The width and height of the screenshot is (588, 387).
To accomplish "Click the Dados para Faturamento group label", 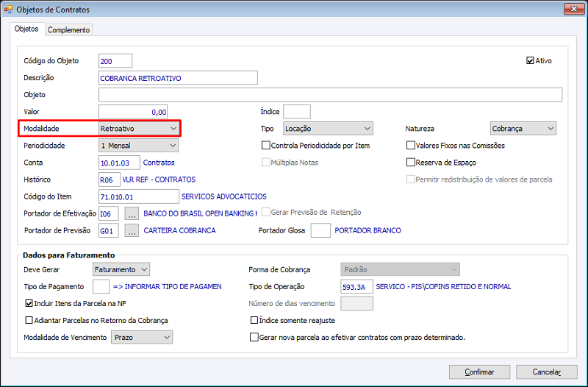I will pos(68,255).
